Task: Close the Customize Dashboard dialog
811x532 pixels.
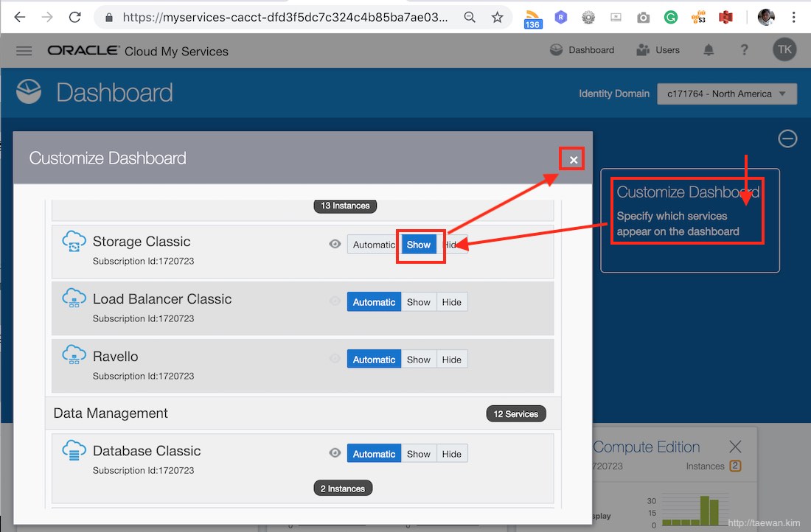Action: click(573, 160)
